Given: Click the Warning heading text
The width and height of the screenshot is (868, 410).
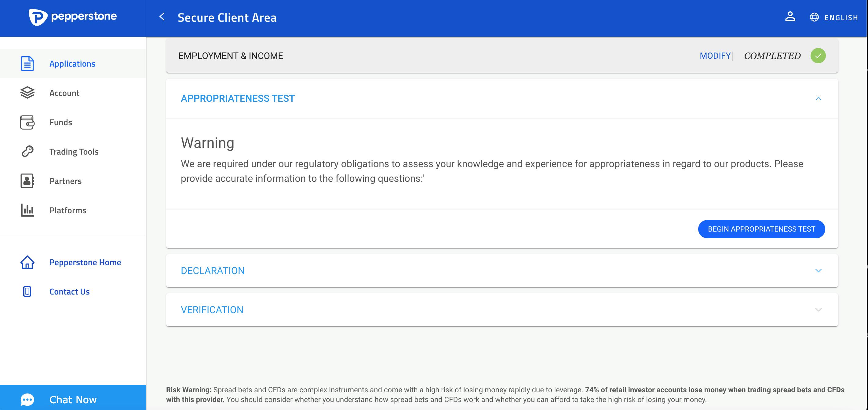Looking at the screenshot, I should pyautogui.click(x=207, y=143).
